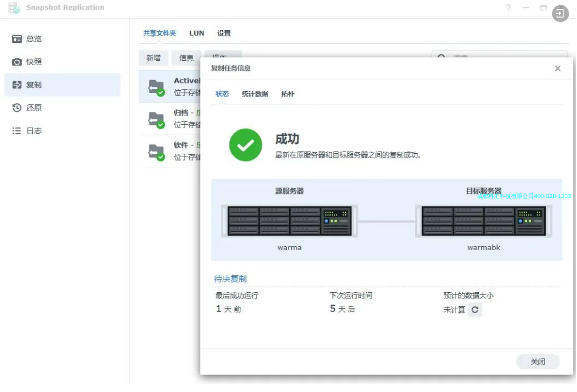Click the 新增 add button
The width and height of the screenshot is (577, 392).
click(153, 58)
